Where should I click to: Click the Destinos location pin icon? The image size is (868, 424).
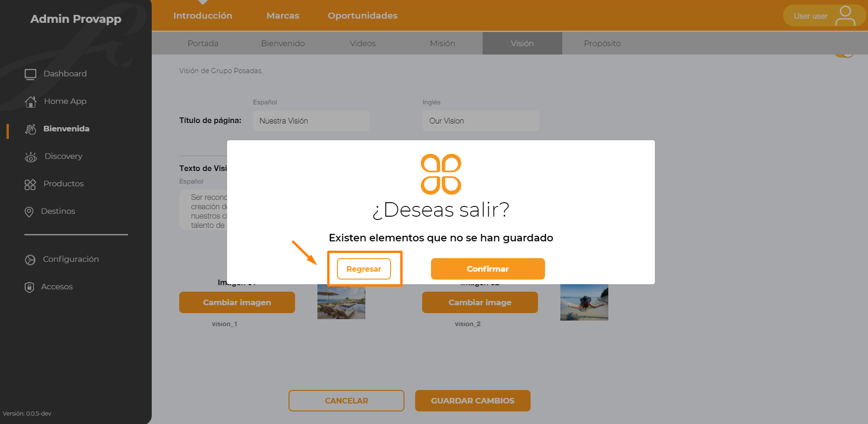coord(29,212)
